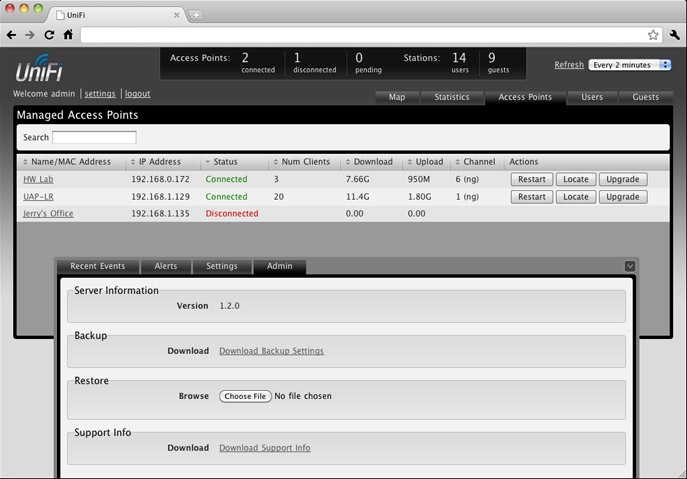The image size is (687, 479).
Task: Show the Alerts tab
Action: [x=166, y=266]
